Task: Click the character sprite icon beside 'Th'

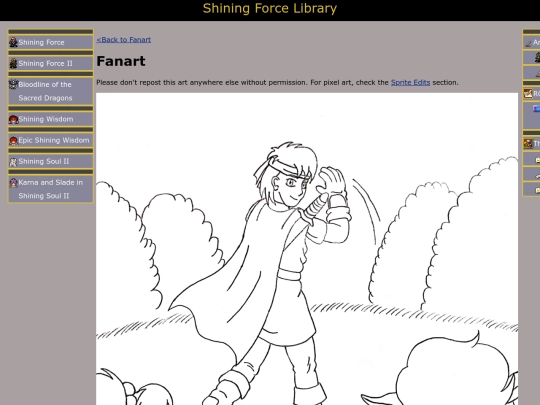Action: [528, 143]
